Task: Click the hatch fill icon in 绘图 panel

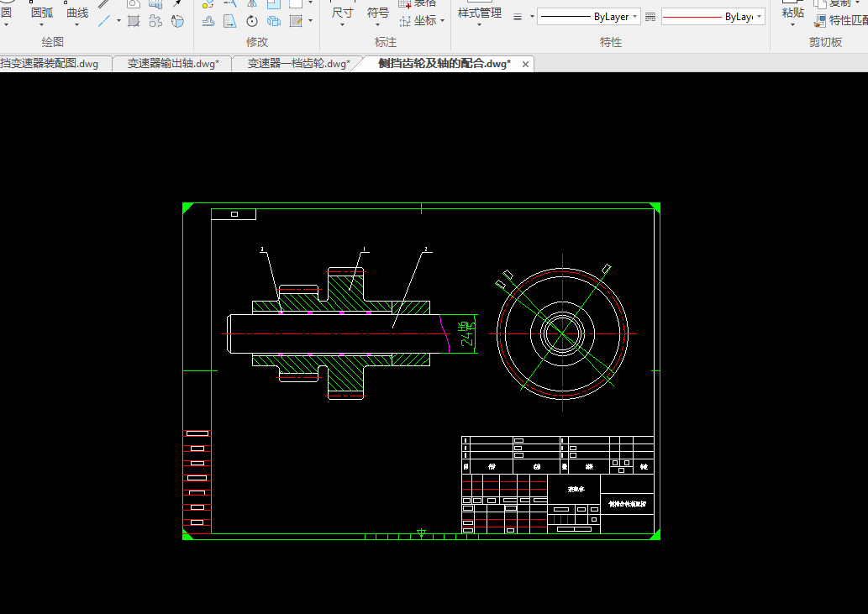Action: coord(134,21)
